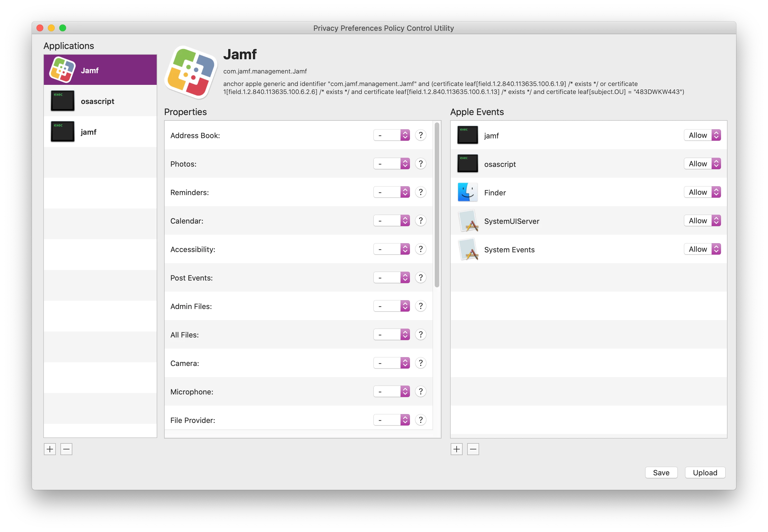Click System Events label in Apple Events

(x=509, y=250)
